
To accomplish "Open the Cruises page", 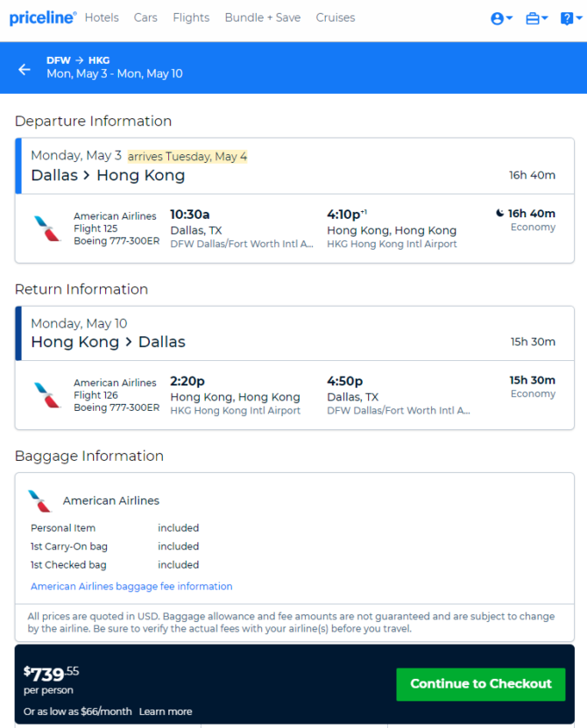I will [x=336, y=18].
